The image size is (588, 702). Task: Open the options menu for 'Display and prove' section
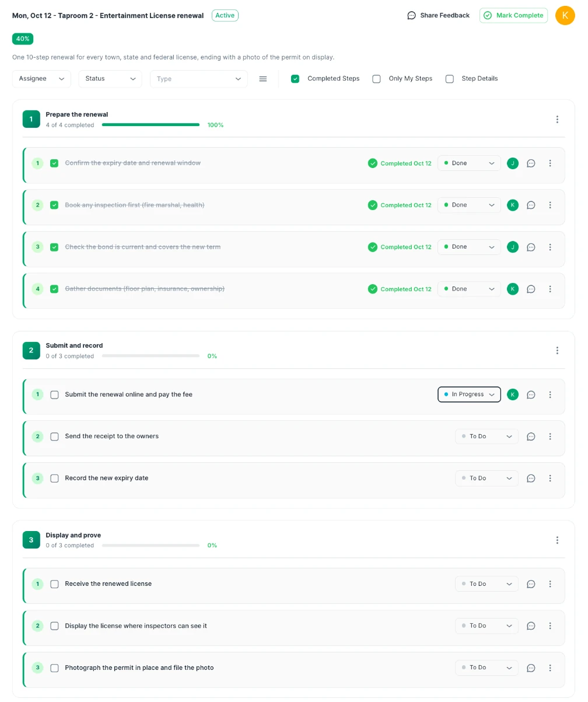557,540
